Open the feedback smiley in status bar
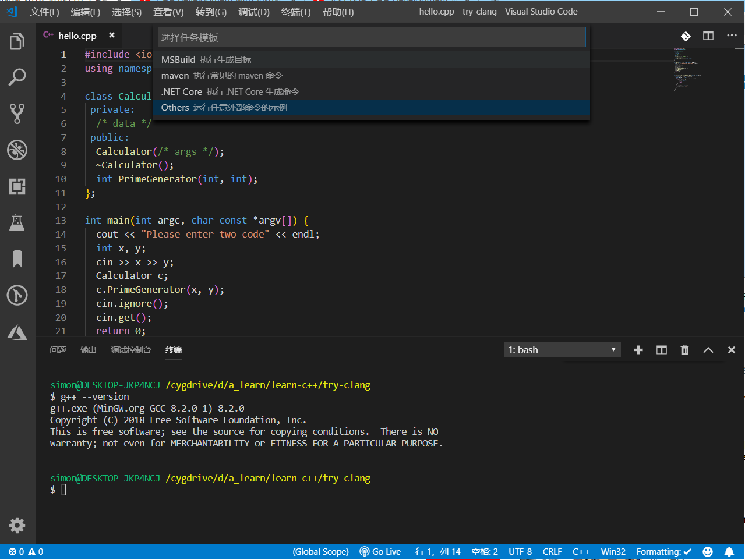 [x=708, y=552]
